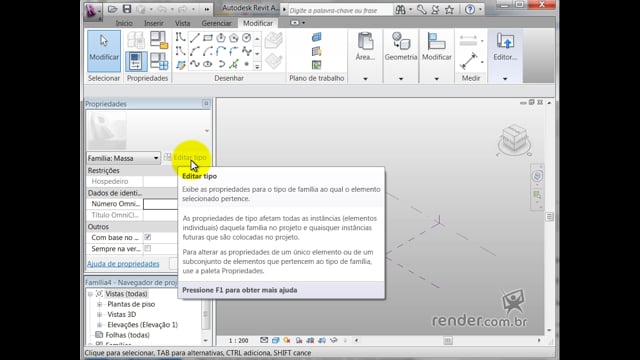The width and height of the screenshot is (640, 360).
Task: Expand the Geometria panel dropdown arrow
Action: (401, 78)
